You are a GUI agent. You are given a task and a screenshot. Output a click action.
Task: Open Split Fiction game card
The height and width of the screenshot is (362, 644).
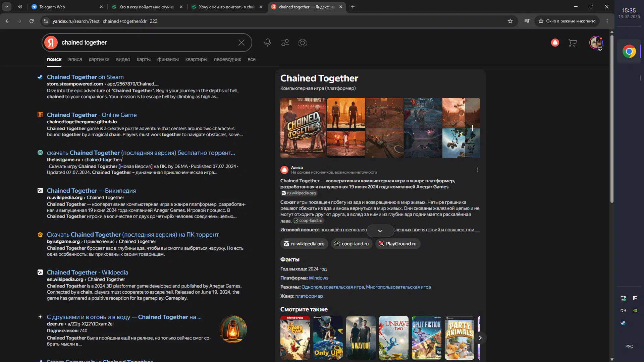coord(427,338)
